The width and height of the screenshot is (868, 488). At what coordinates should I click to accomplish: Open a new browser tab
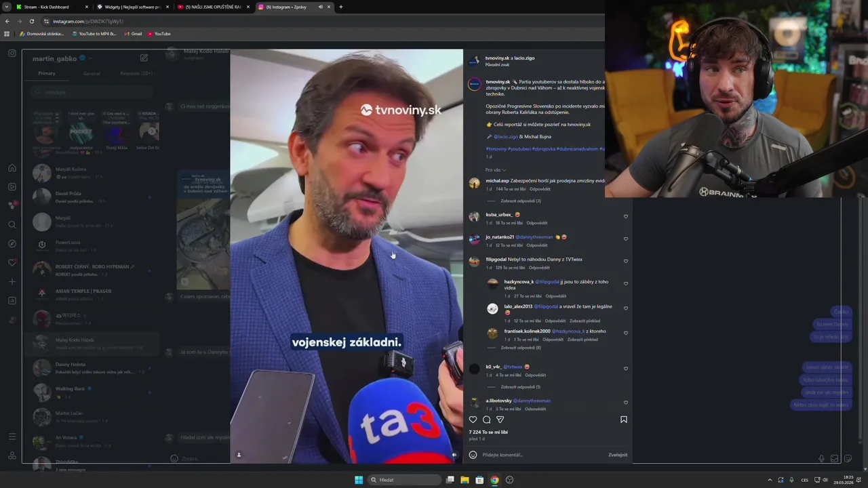[x=340, y=7]
